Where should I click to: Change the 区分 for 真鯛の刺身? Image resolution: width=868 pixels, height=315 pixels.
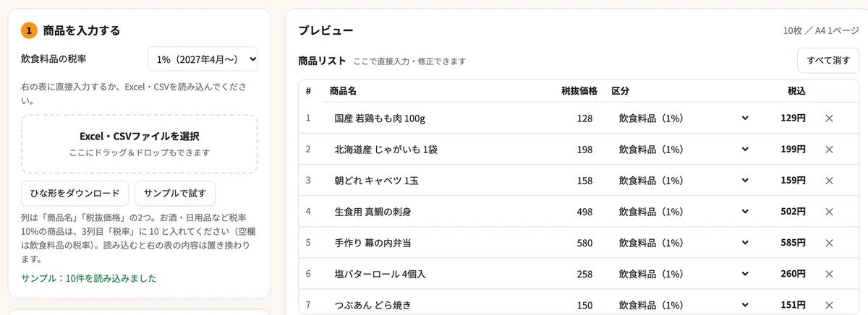click(684, 212)
